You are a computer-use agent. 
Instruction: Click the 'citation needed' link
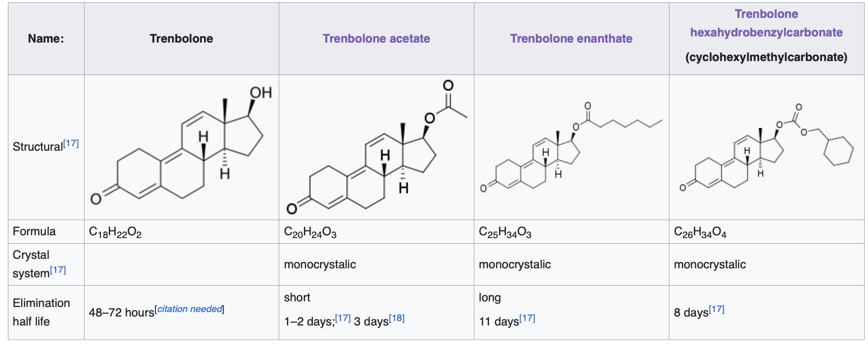pyautogui.click(x=190, y=309)
